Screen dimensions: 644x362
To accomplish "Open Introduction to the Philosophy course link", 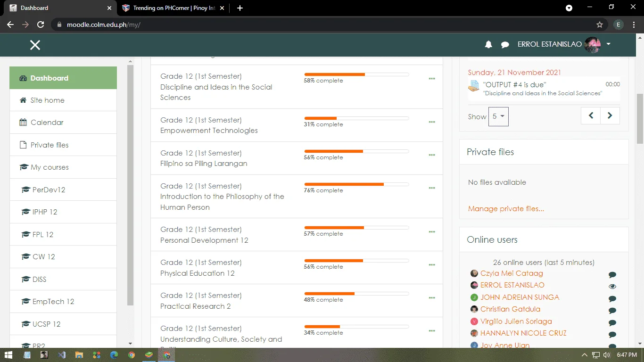I will click(x=222, y=202).
